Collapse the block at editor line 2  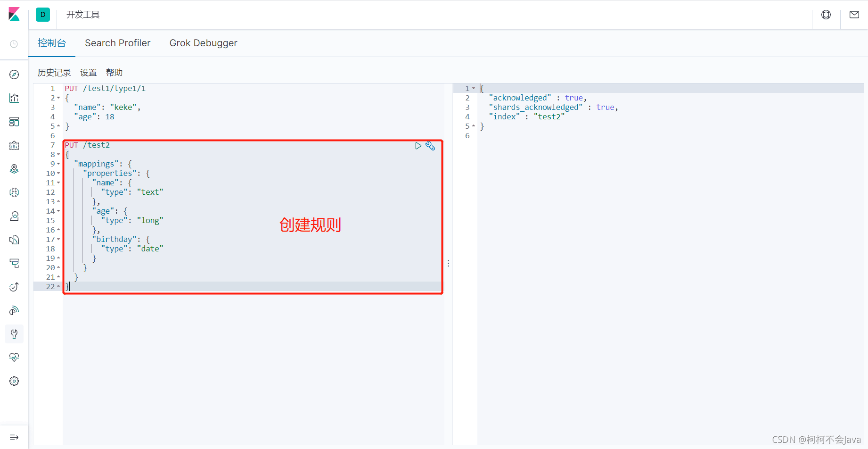coord(58,98)
